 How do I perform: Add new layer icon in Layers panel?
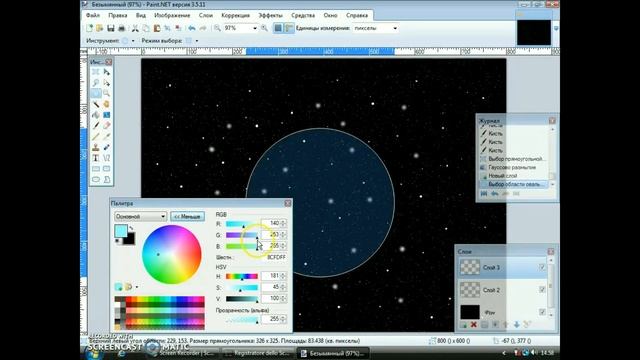click(x=463, y=324)
